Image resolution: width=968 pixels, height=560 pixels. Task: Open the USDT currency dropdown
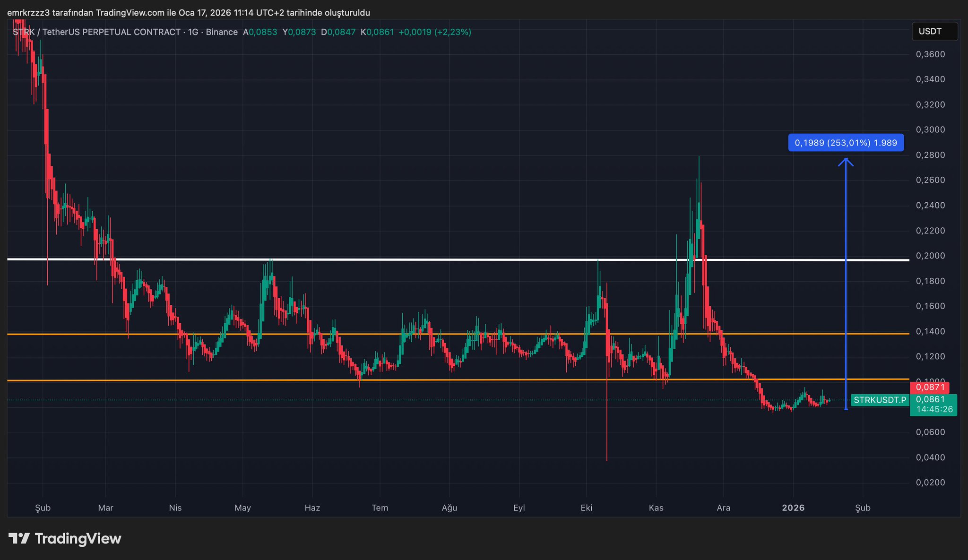pyautogui.click(x=934, y=32)
